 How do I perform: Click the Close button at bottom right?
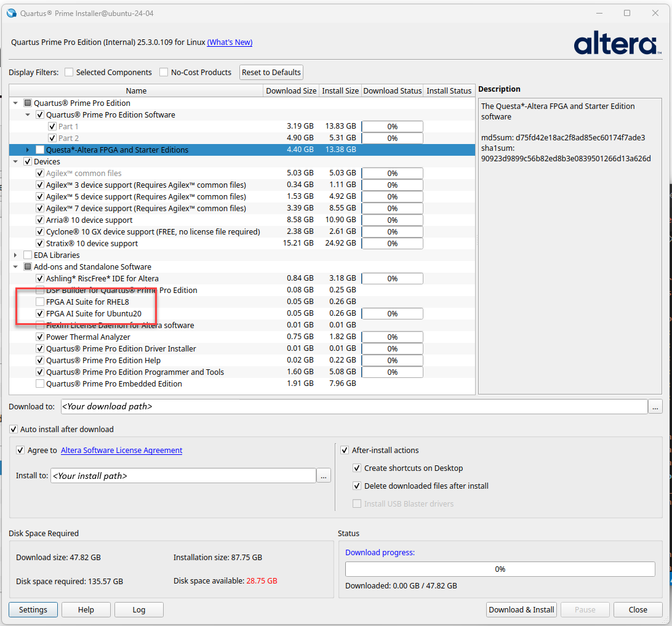(638, 610)
